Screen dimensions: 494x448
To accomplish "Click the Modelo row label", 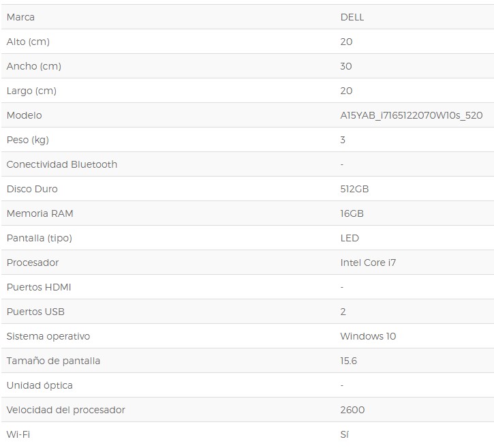I will click(x=24, y=115).
